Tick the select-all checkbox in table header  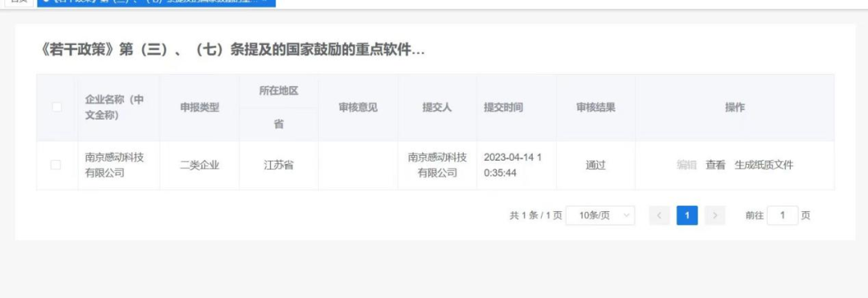pos(56,108)
